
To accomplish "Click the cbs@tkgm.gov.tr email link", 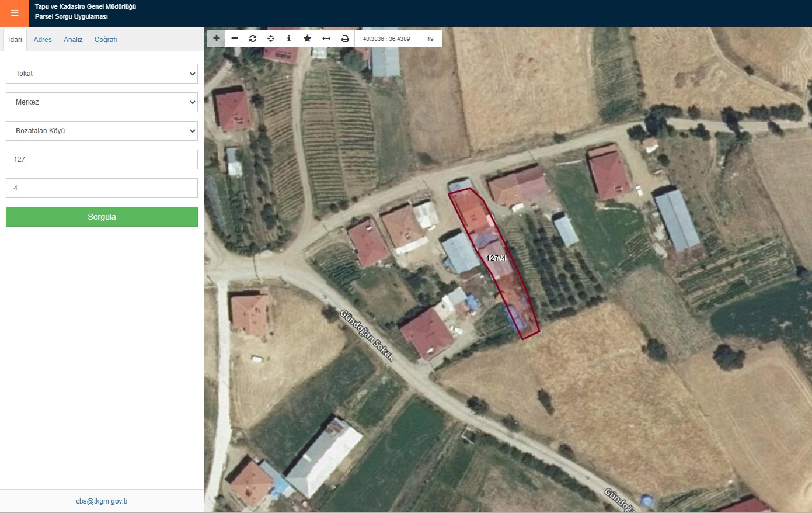I will (102, 501).
